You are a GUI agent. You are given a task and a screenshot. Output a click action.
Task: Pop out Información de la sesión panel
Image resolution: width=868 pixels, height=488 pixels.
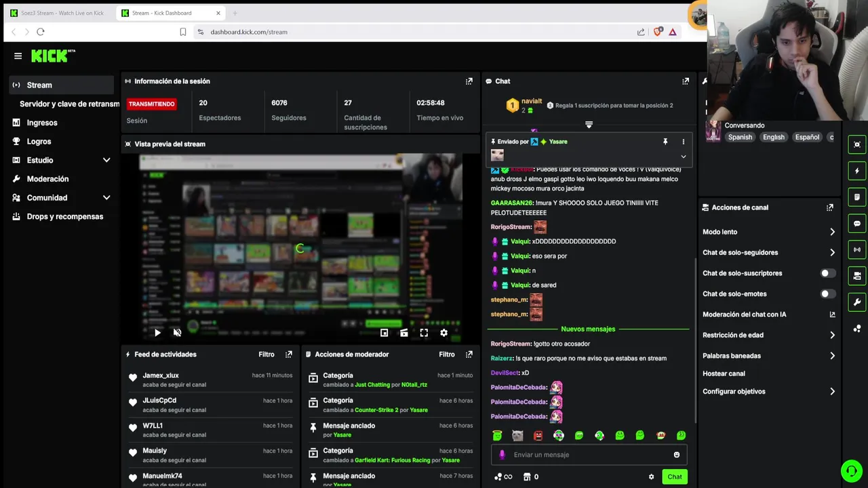(469, 81)
